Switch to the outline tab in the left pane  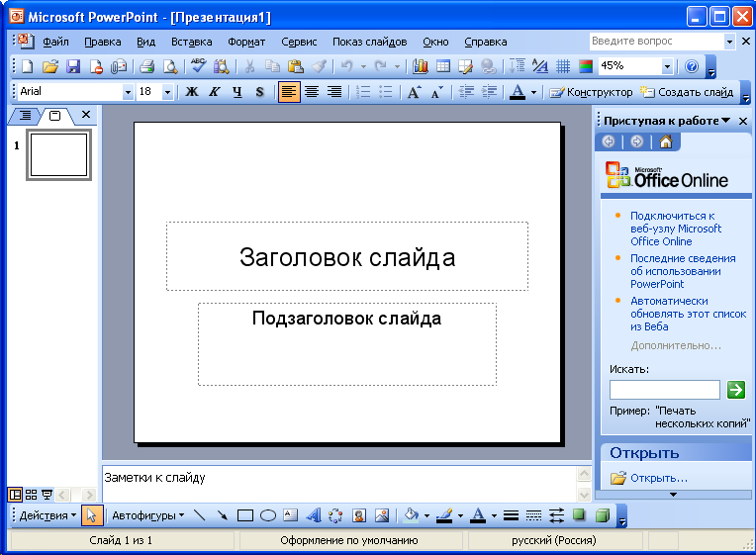coord(25,115)
